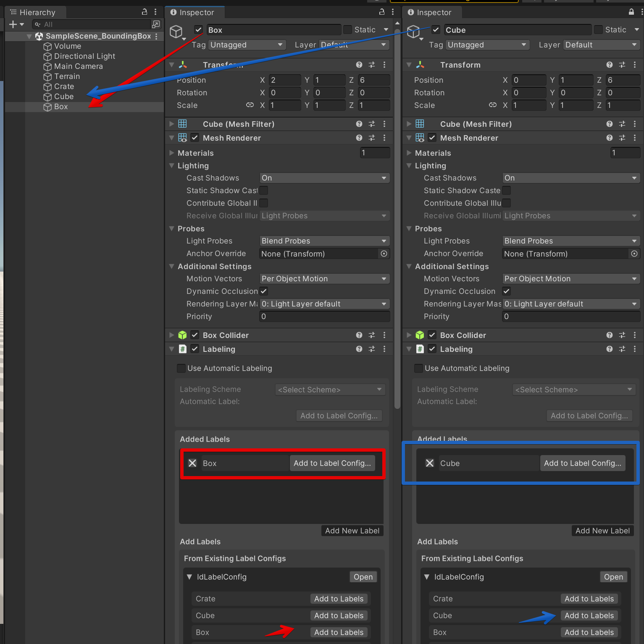Remove the Cube label with X icon
Viewport: 644px width, 644px height.
429,463
